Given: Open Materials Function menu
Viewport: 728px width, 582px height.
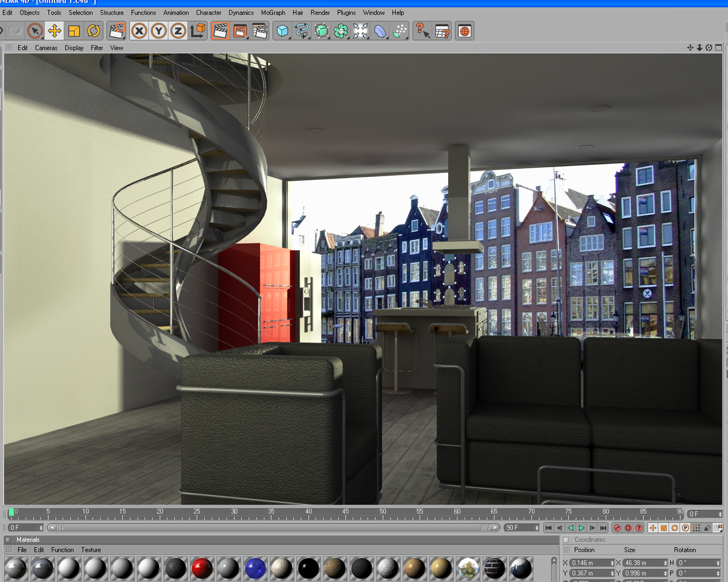Looking at the screenshot, I should (x=63, y=550).
